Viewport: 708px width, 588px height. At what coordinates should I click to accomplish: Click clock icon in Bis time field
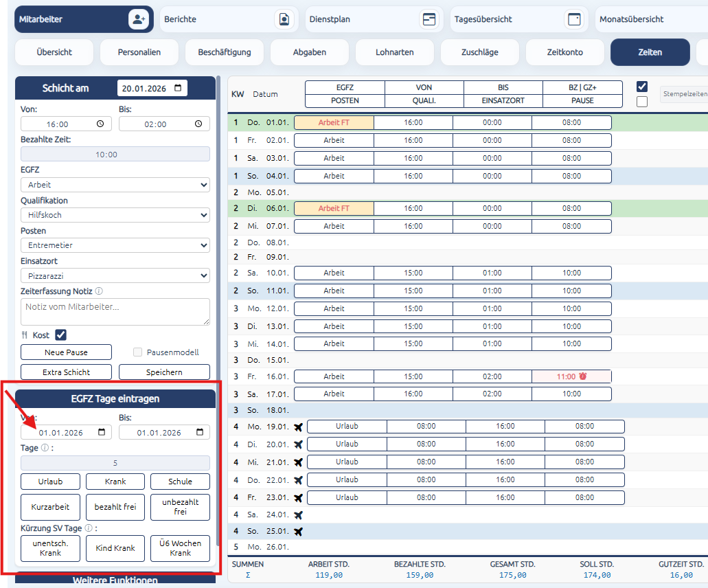pyautogui.click(x=198, y=124)
